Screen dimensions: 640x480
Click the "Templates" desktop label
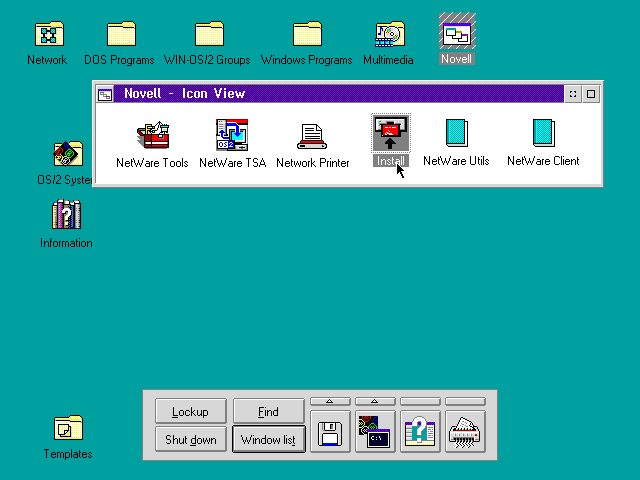click(x=68, y=454)
